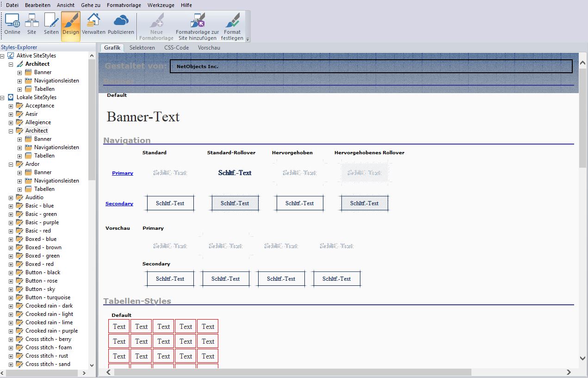Screen dimensions: 588x378
Task: Collapse the Aktive SiteStyles node
Action: (x=2, y=56)
